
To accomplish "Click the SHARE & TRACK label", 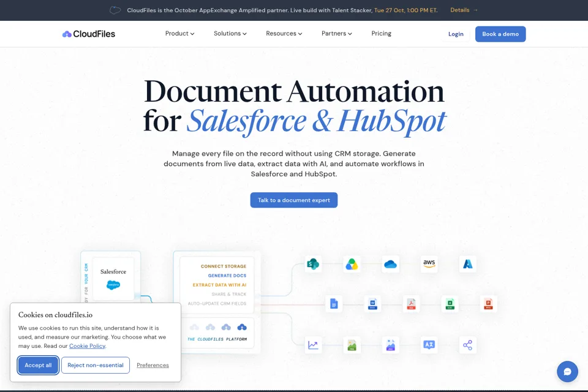I will [228, 295].
